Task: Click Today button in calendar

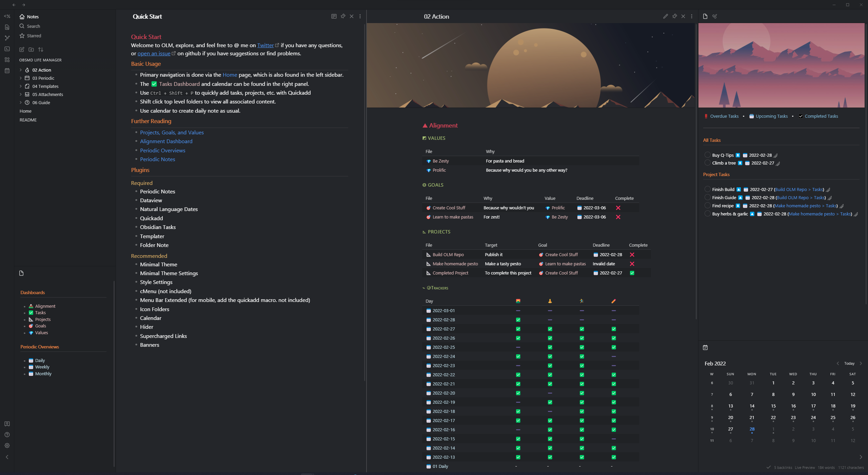Action: click(849, 363)
